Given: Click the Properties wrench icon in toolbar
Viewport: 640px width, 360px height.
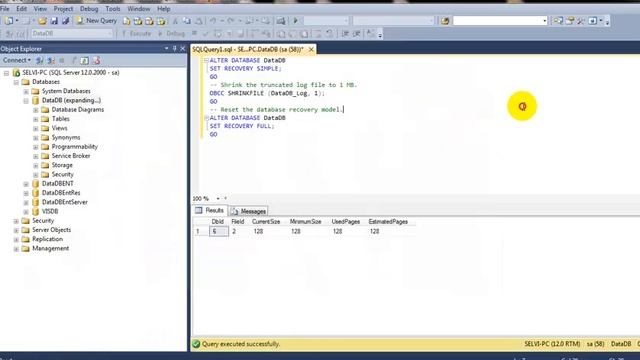Looking at the screenshot, I should 581,21.
